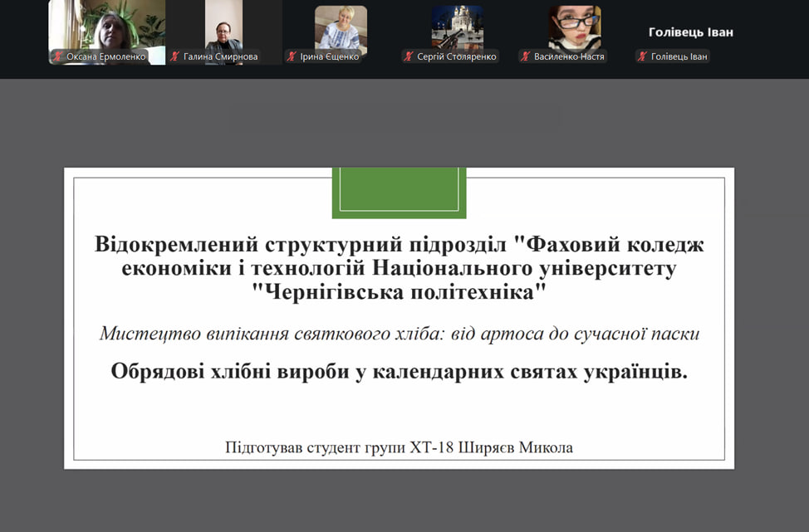Click the green rectangle atop the slide
Screen dimensions: 809x532
pyautogui.click(x=399, y=193)
